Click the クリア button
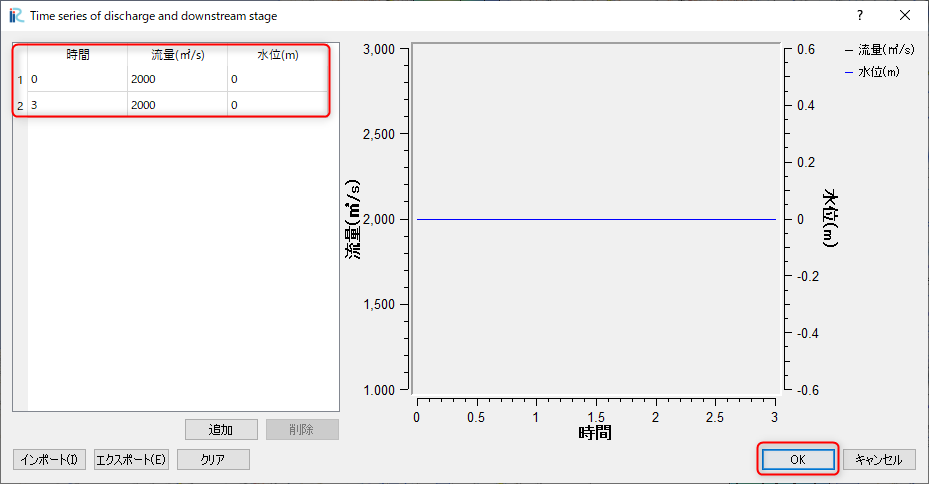This screenshot has height=484, width=929. [x=213, y=460]
